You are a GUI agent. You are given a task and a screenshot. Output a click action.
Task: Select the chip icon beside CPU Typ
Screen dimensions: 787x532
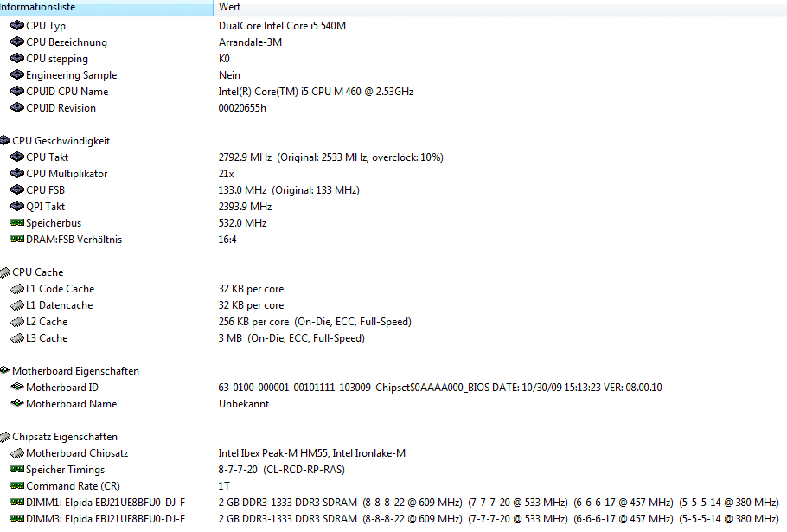17,25
